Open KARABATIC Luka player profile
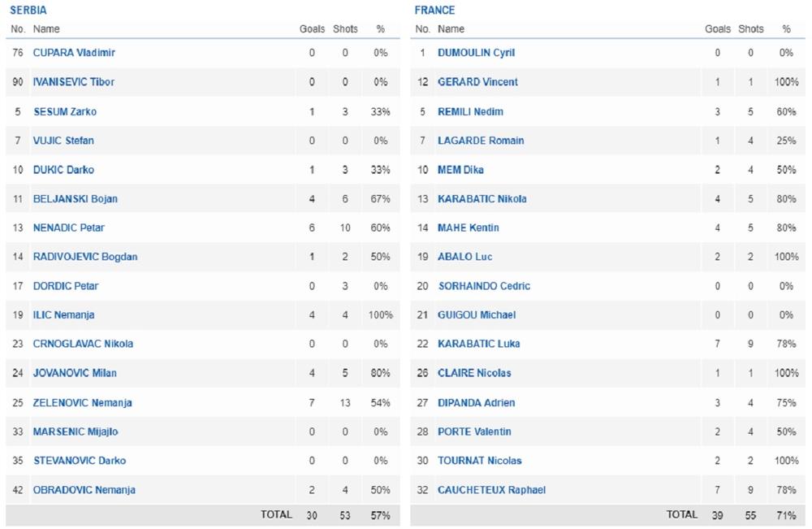This screenshot has width=812, height=529. (x=478, y=344)
